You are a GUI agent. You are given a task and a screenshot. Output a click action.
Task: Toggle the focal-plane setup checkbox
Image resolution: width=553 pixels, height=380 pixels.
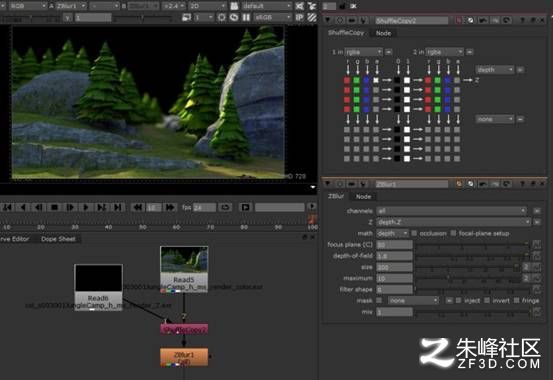point(454,233)
